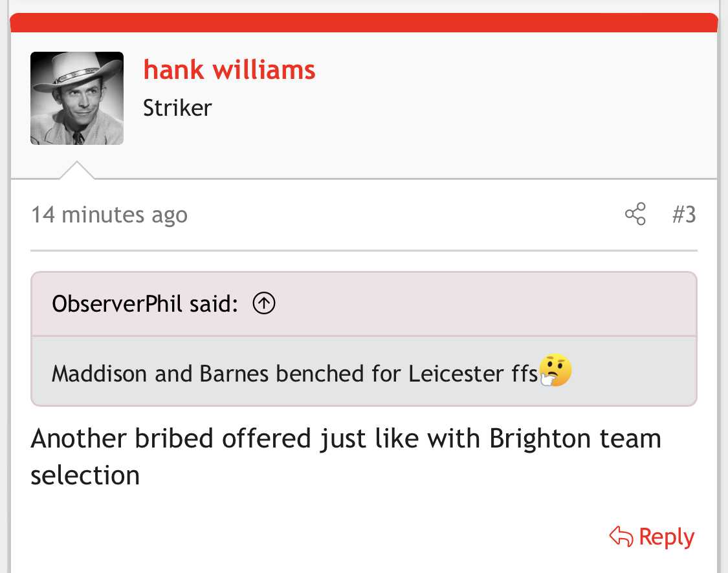This screenshot has height=573, width=728.
Task: Click the triangular pointer under the avatar
Action: pos(77,170)
